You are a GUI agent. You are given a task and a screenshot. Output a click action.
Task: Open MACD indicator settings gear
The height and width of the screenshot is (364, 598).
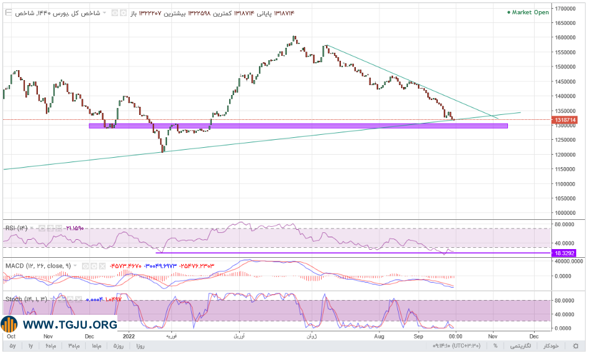pyautogui.click(x=94, y=266)
